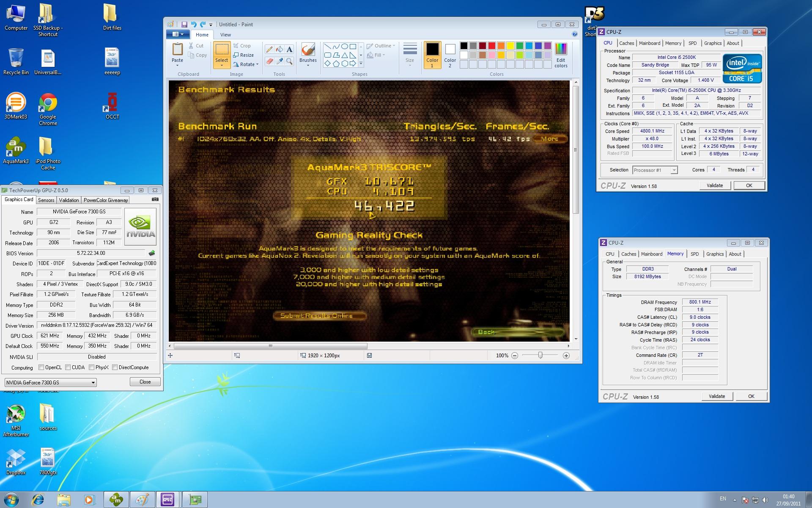Switch to CPU-Z taskbar button

pos(167,500)
